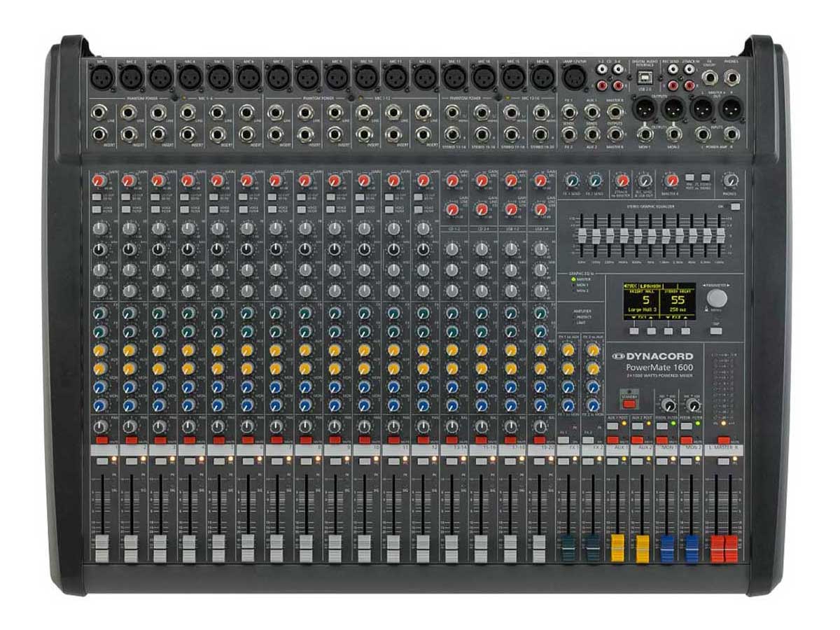Toggle the Stereo Graphic Equalizer ON switch

pyautogui.click(x=733, y=206)
